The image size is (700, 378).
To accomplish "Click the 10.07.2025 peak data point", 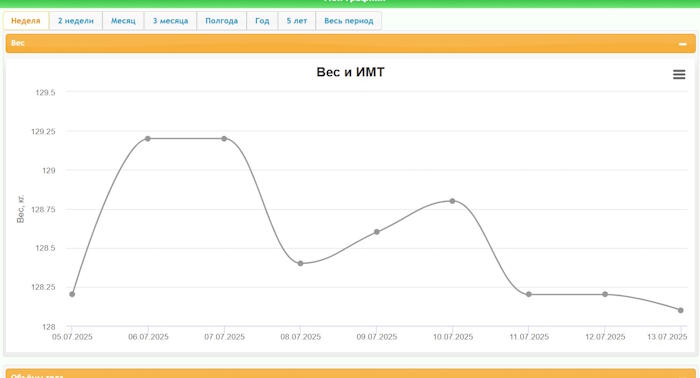I will pos(452,201).
